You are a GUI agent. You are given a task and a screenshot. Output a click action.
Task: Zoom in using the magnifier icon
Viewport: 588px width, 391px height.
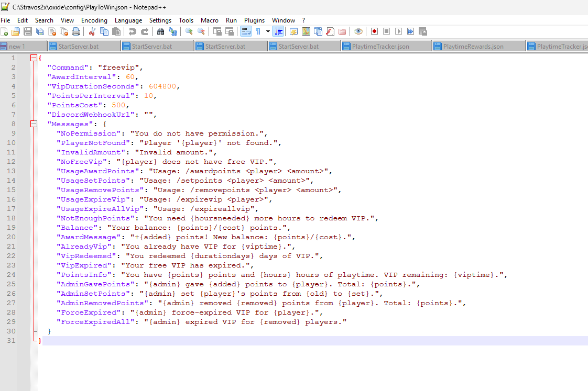pos(188,31)
